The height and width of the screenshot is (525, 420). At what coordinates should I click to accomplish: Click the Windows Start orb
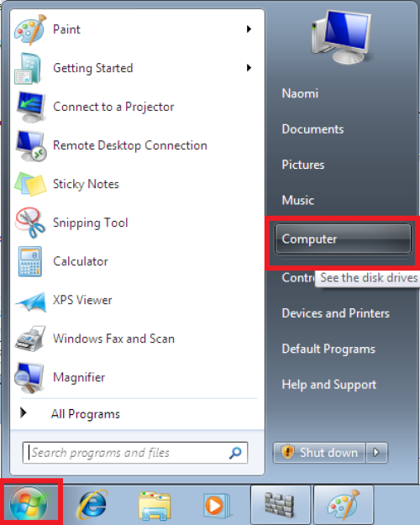pyautogui.click(x=29, y=504)
